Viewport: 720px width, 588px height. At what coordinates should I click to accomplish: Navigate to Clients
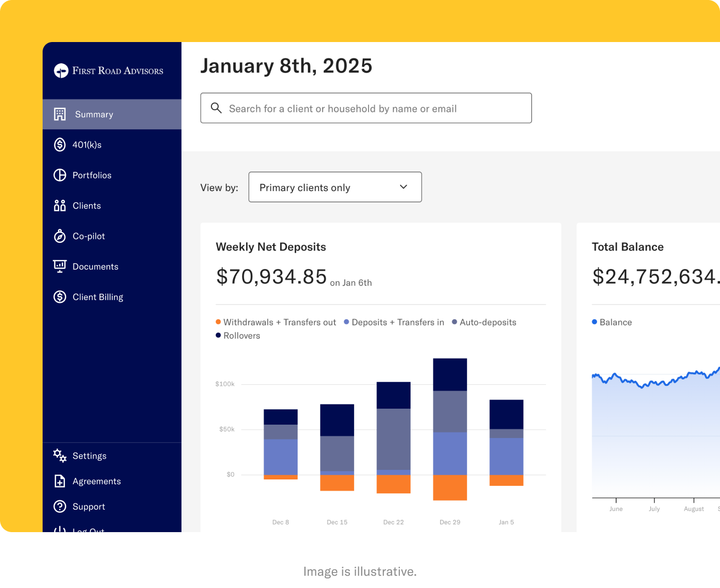112,205
